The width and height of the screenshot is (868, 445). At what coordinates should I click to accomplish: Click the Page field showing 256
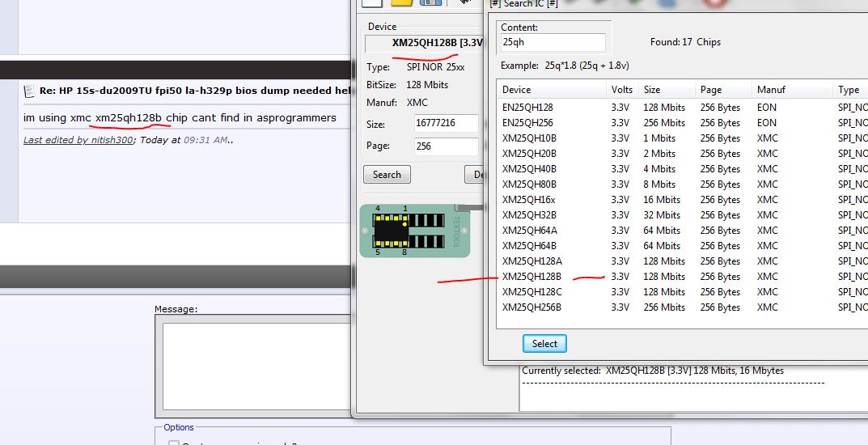coord(447,146)
